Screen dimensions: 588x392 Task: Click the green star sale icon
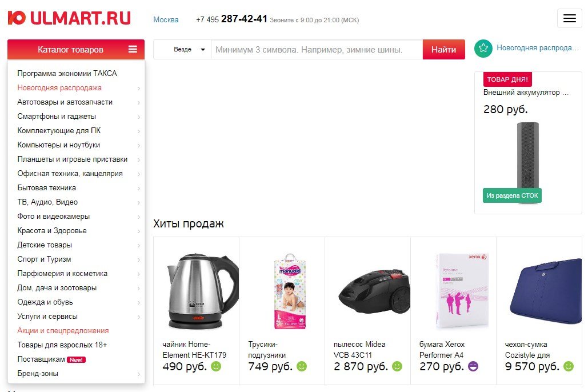[483, 49]
